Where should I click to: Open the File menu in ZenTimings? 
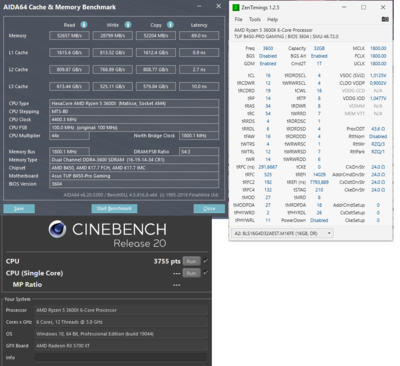tap(238, 19)
